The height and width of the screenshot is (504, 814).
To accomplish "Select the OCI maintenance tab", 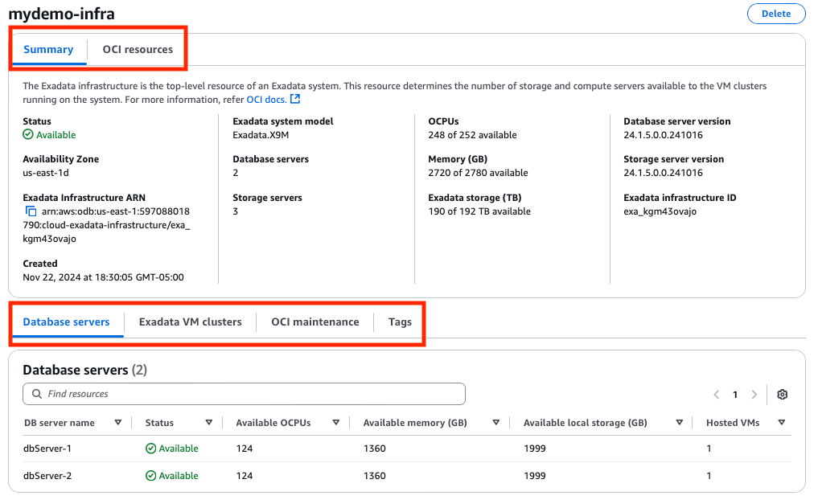I will click(x=314, y=322).
